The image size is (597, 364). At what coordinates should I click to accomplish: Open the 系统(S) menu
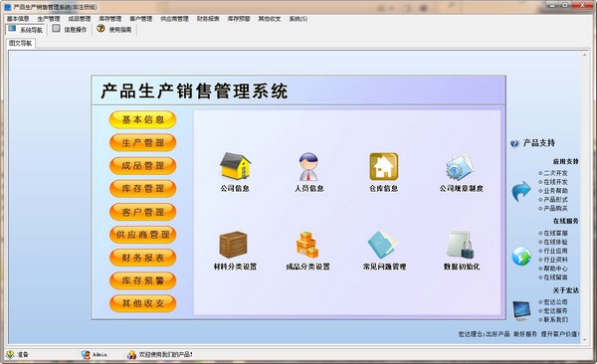click(298, 19)
